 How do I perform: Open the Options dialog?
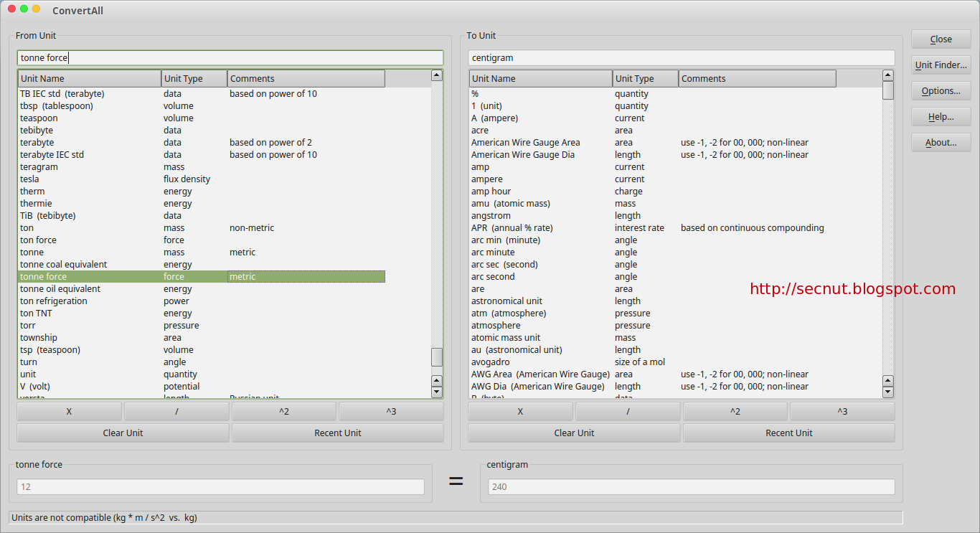(x=941, y=90)
